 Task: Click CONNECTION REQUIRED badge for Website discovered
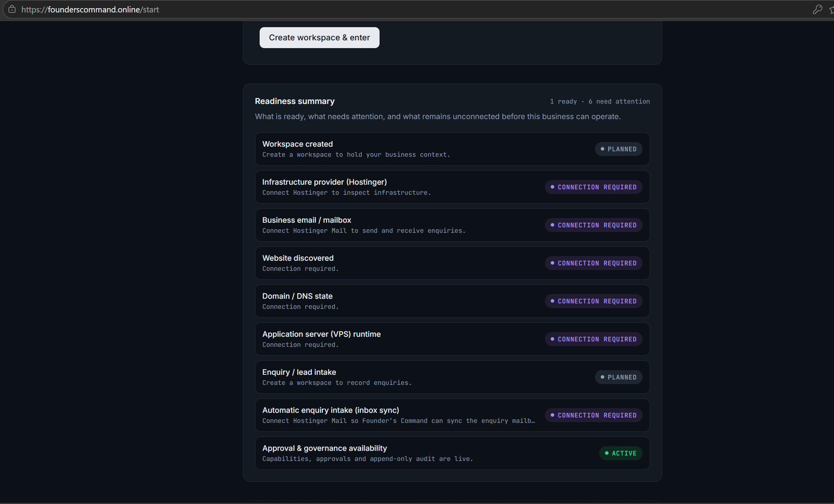point(594,263)
